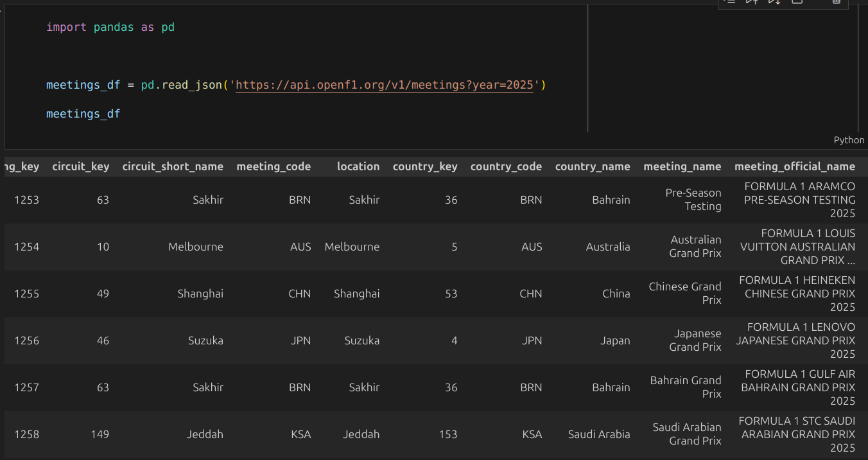This screenshot has width=868, height=460.
Task: Click the execute cell and below icon with down arrow
Action: 774,2
